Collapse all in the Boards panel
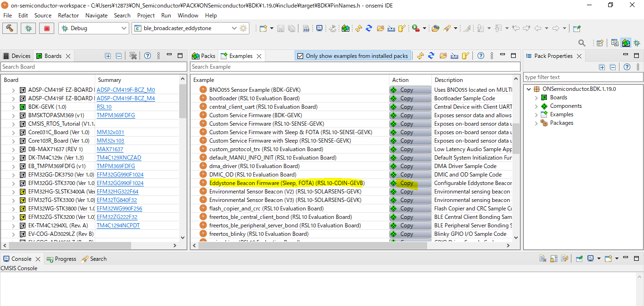The image size is (644, 306). point(119,56)
